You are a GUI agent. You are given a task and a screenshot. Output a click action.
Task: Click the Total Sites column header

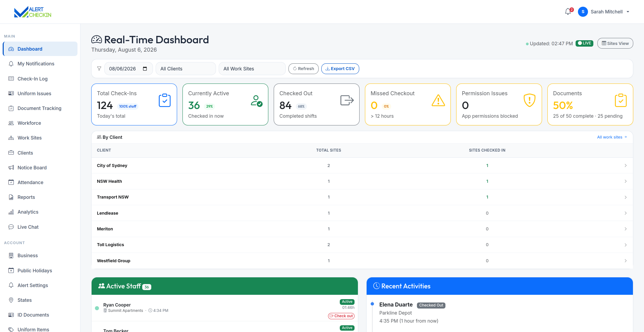click(329, 150)
